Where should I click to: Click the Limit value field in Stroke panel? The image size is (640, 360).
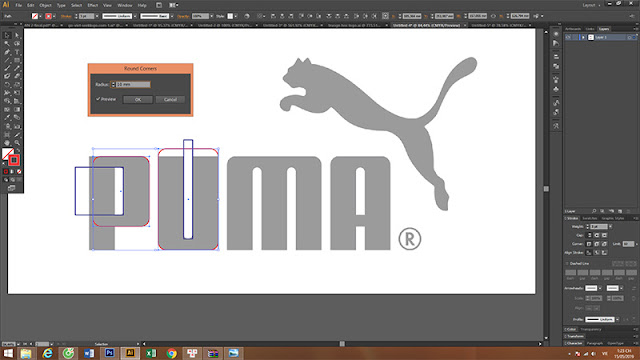[628, 244]
